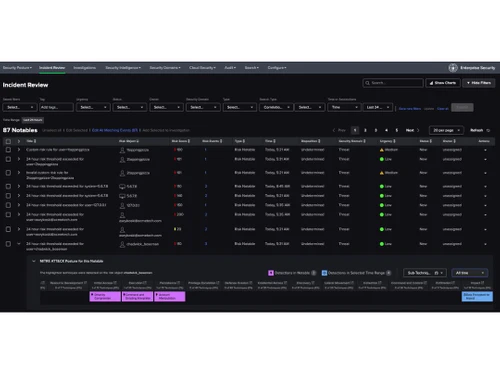Screen dimensions: 500x375
Task: Click the Next page chevron icon
Action: tap(418, 130)
